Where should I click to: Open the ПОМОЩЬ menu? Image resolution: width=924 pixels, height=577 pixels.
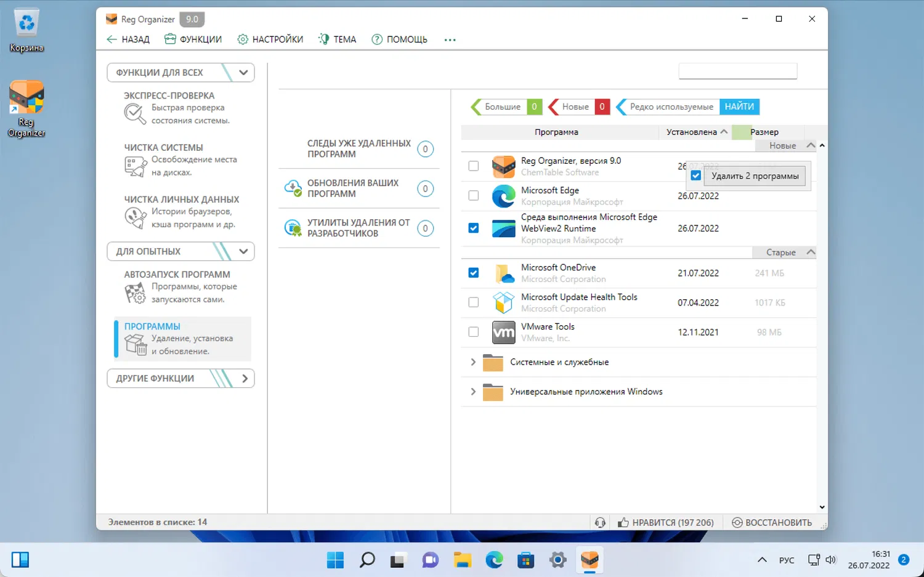coord(399,39)
